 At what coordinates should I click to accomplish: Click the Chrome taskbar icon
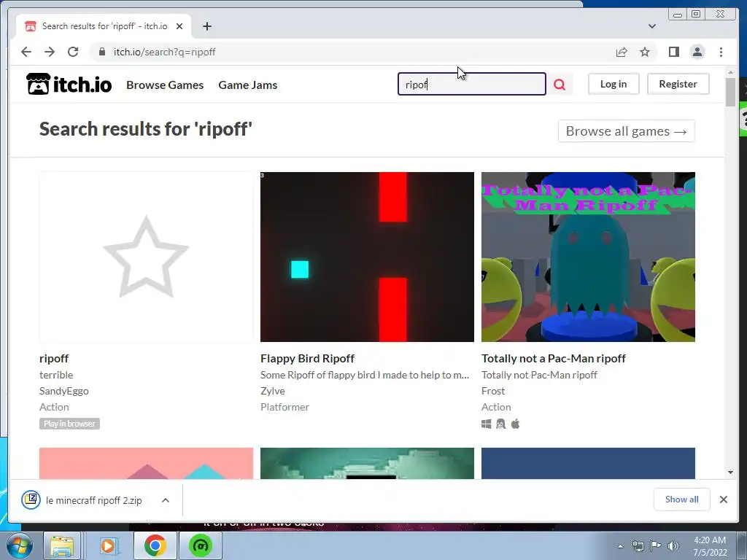[155, 545]
